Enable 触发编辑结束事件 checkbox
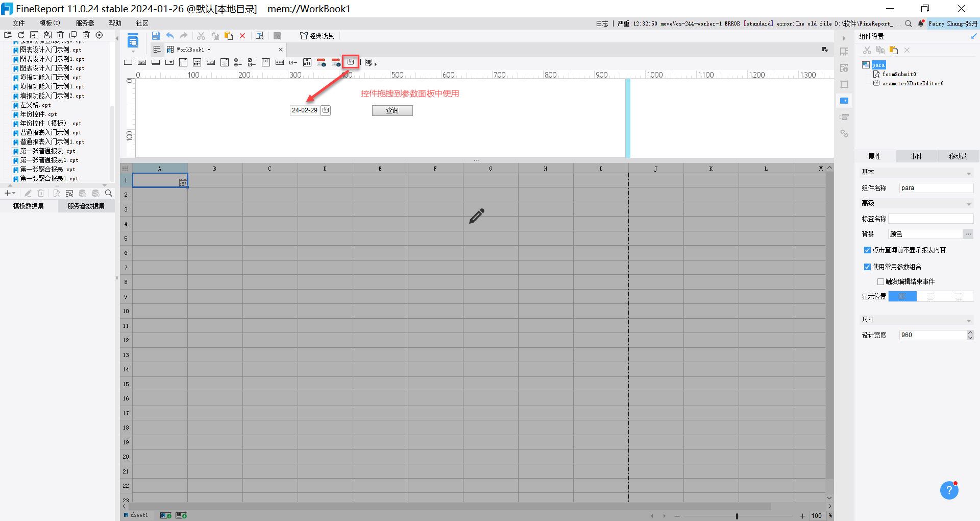This screenshot has width=980, height=521. pos(880,281)
